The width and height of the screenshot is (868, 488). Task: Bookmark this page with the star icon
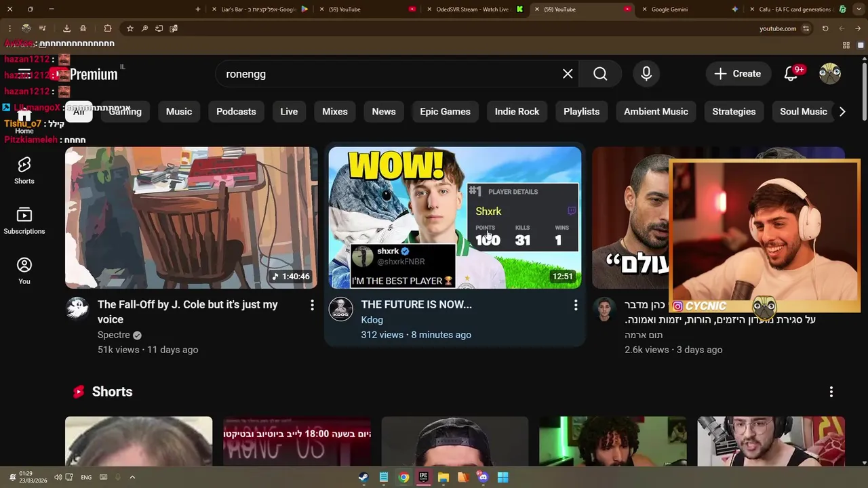(130, 28)
